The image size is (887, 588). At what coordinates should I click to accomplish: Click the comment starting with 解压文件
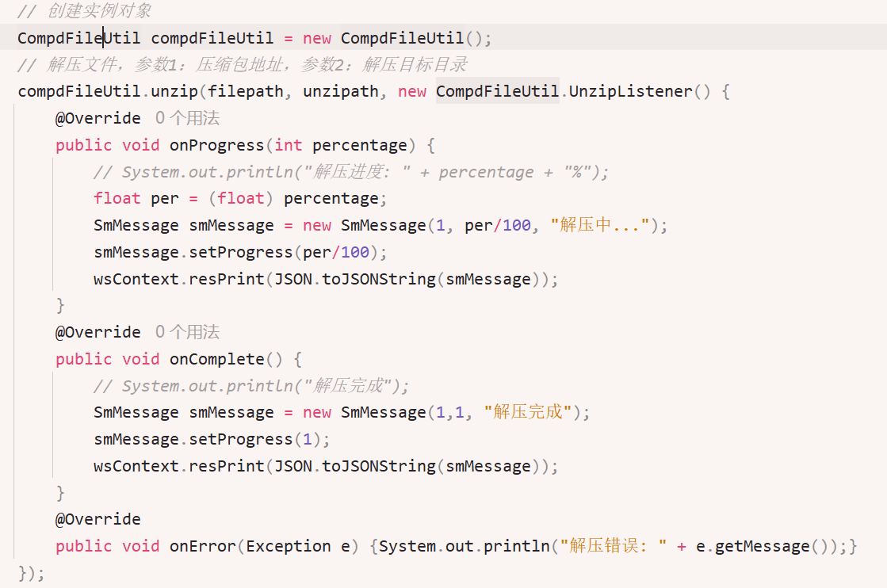243,65
